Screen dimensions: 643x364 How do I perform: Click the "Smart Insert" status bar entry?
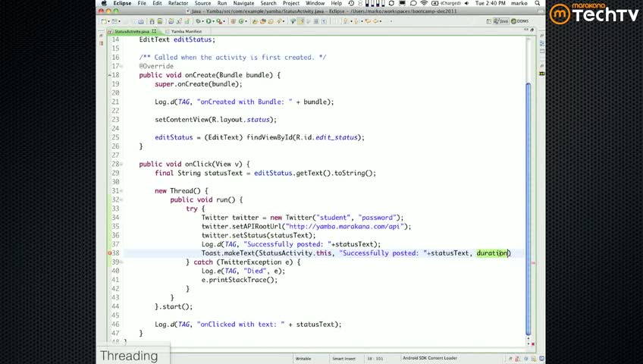[343, 359]
